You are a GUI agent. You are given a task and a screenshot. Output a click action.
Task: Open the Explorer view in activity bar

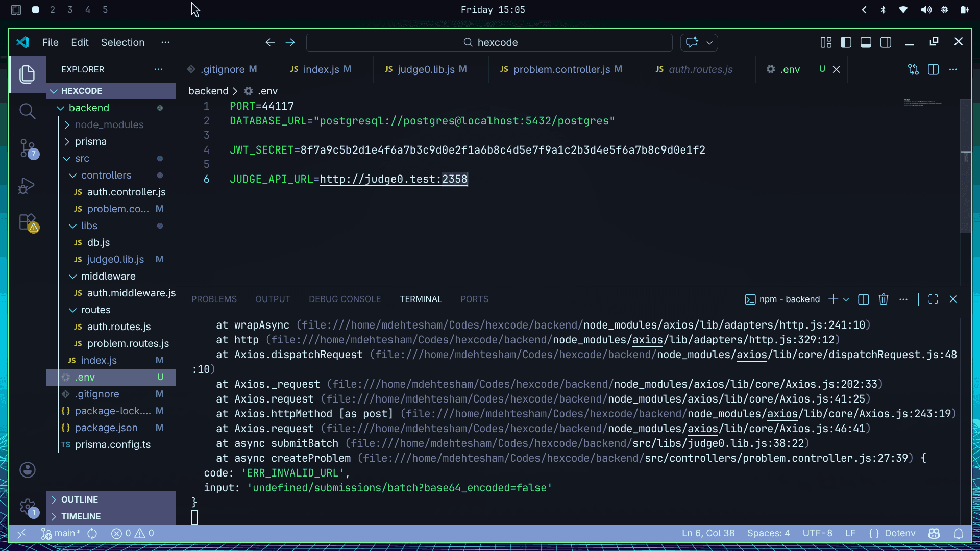click(x=27, y=74)
